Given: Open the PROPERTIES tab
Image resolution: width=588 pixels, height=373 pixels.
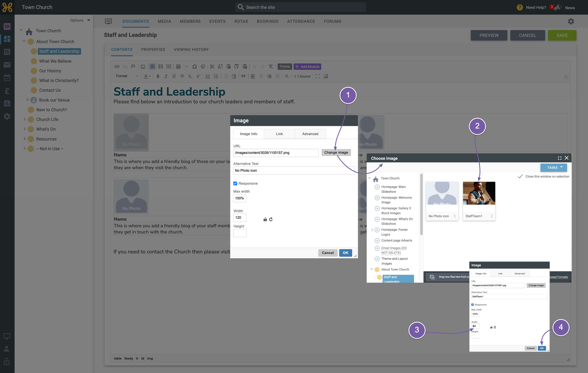Looking at the screenshot, I should coord(153,49).
